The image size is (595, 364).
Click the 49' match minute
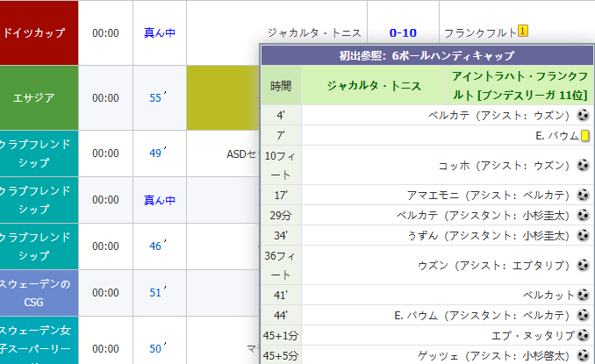[157, 153]
